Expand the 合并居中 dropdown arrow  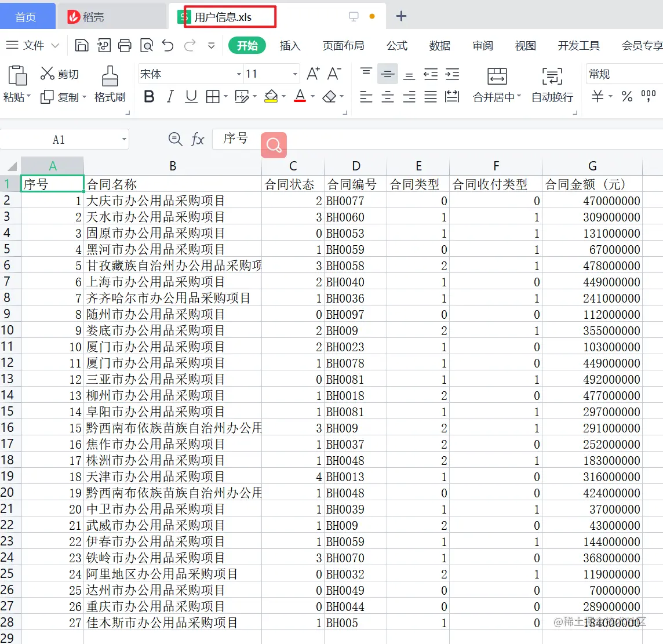(519, 96)
